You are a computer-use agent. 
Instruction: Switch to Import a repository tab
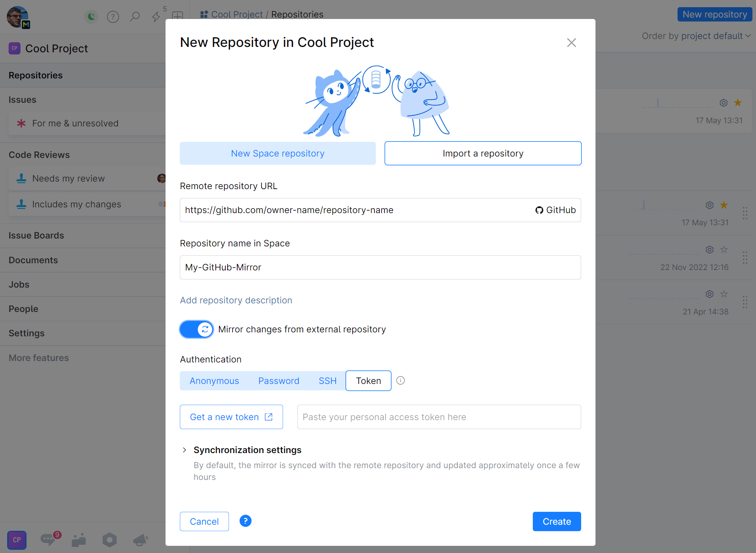483,153
